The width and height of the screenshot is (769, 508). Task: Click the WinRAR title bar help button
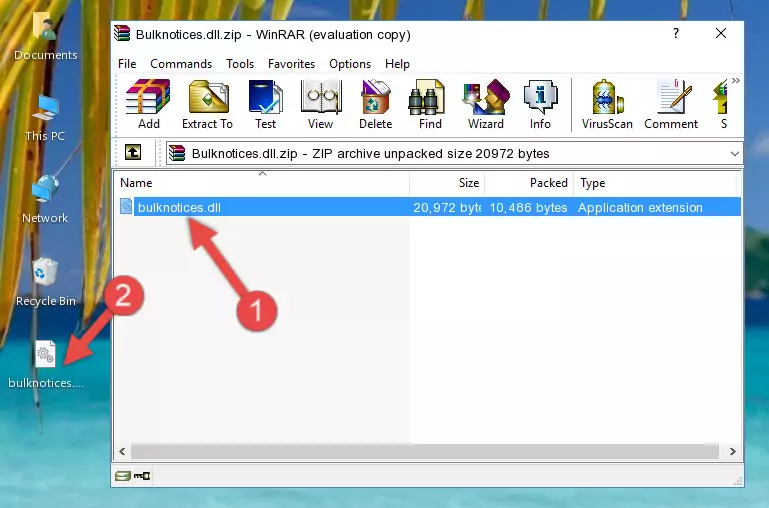pyautogui.click(x=676, y=33)
